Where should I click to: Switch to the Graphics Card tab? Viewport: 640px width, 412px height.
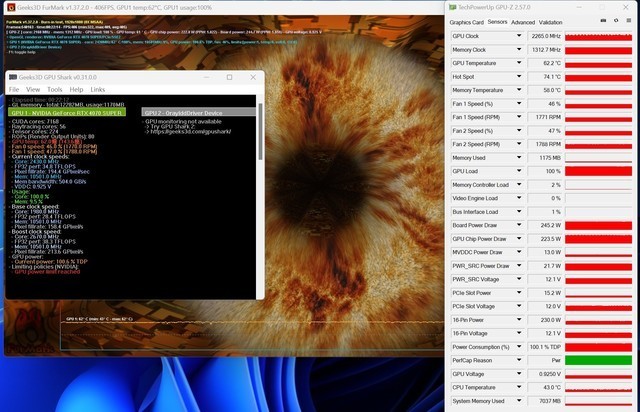pos(466,21)
